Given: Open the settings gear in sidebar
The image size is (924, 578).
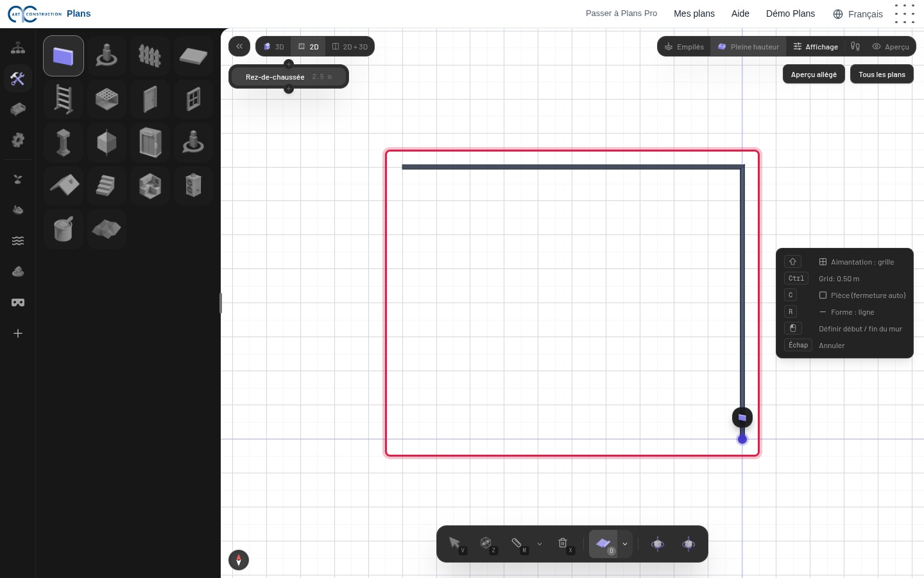Looking at the screenshot, I should click(x=18, y=140).
